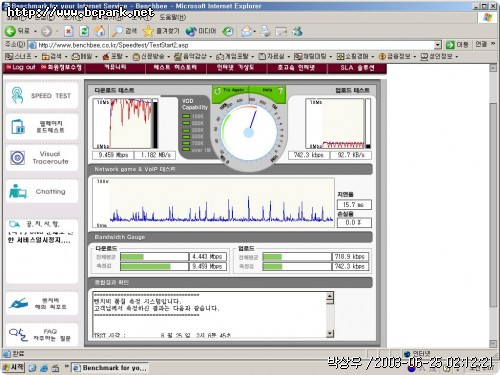Click the Forward arrow toolbar button

point(46,32)
